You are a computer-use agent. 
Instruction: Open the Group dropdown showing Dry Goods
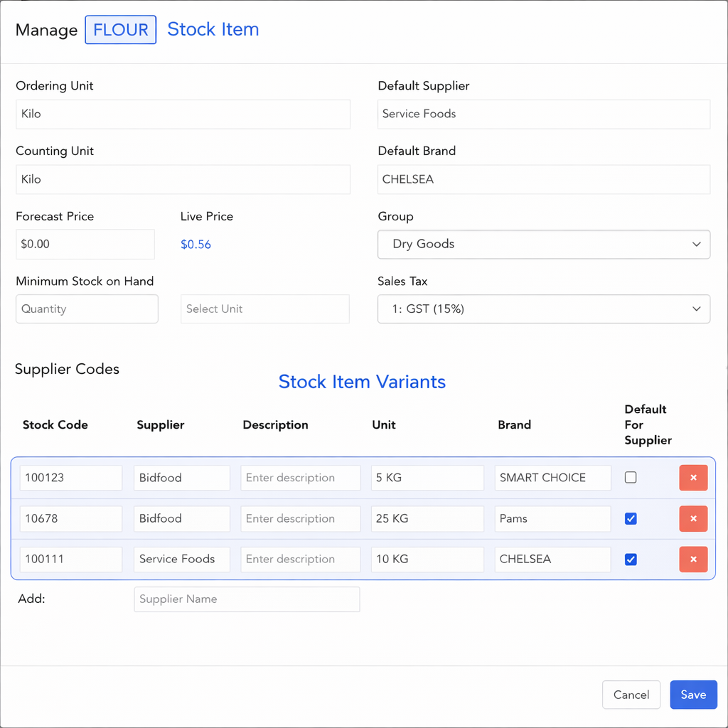coord(543,245)
